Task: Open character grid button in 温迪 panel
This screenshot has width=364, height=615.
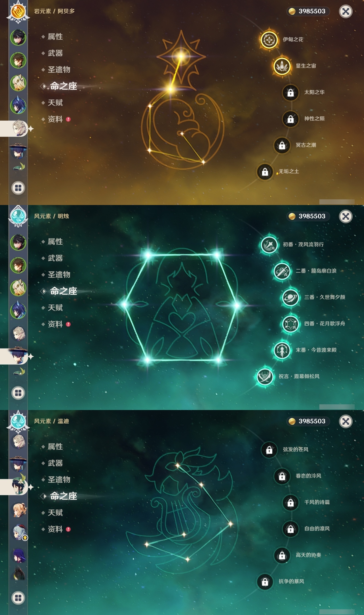Action: pos(18,598)
